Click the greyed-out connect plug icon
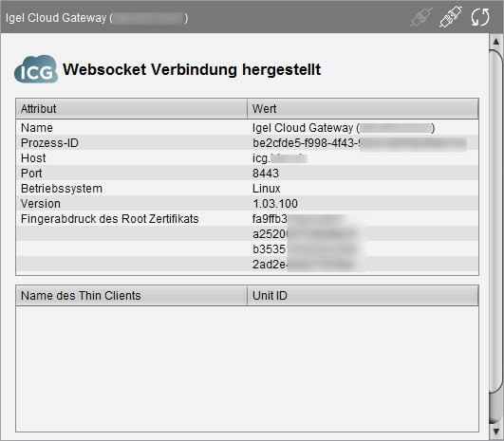504x441 pixels. coord(421,17)
